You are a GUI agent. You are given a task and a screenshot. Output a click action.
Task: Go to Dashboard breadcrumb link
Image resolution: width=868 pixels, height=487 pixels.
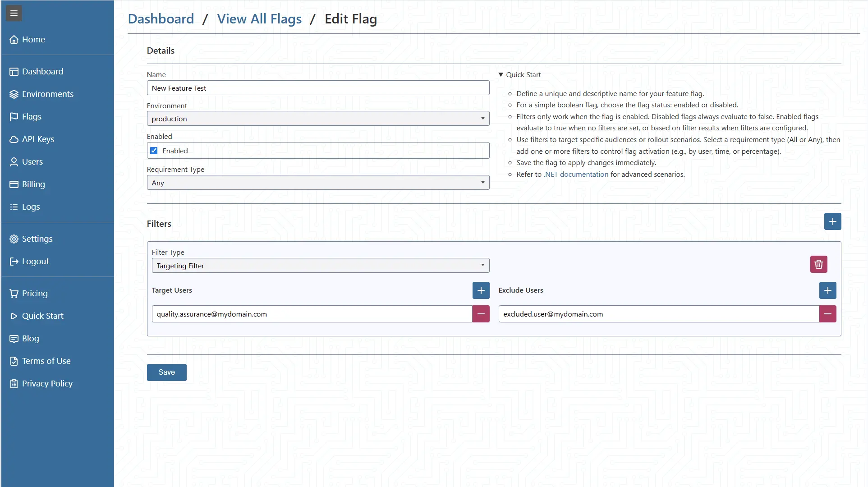point(161,19)
